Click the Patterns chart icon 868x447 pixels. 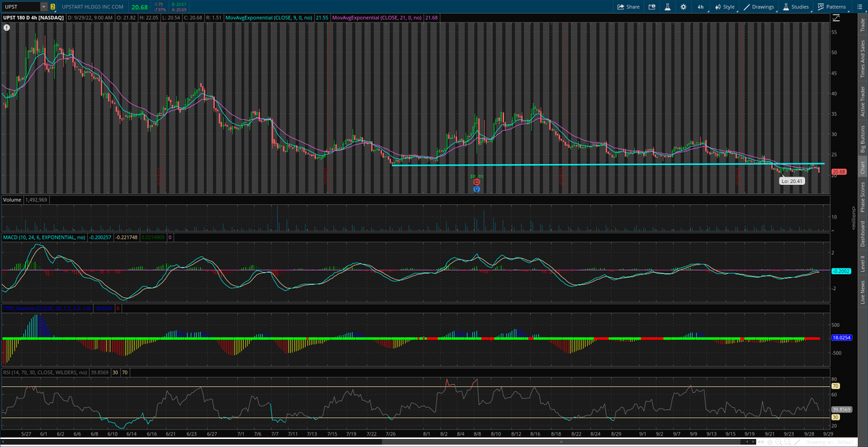(x=820, y=7)
